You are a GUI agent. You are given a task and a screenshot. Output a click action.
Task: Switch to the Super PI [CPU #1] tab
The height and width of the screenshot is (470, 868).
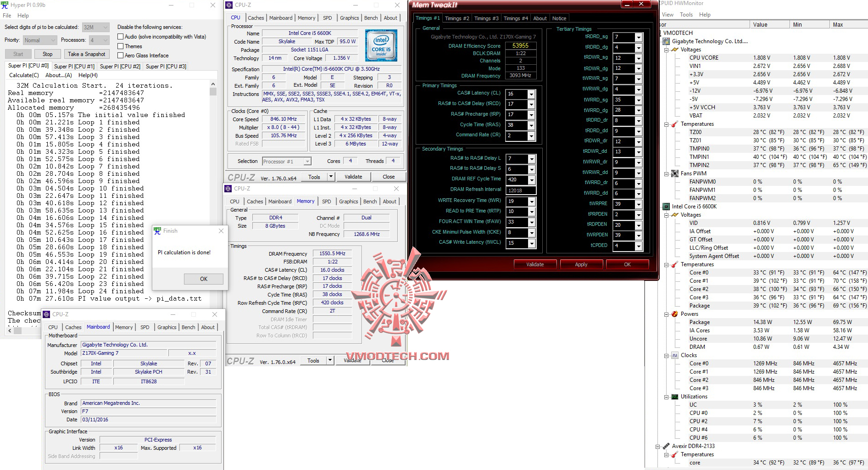tap(74, 67)
